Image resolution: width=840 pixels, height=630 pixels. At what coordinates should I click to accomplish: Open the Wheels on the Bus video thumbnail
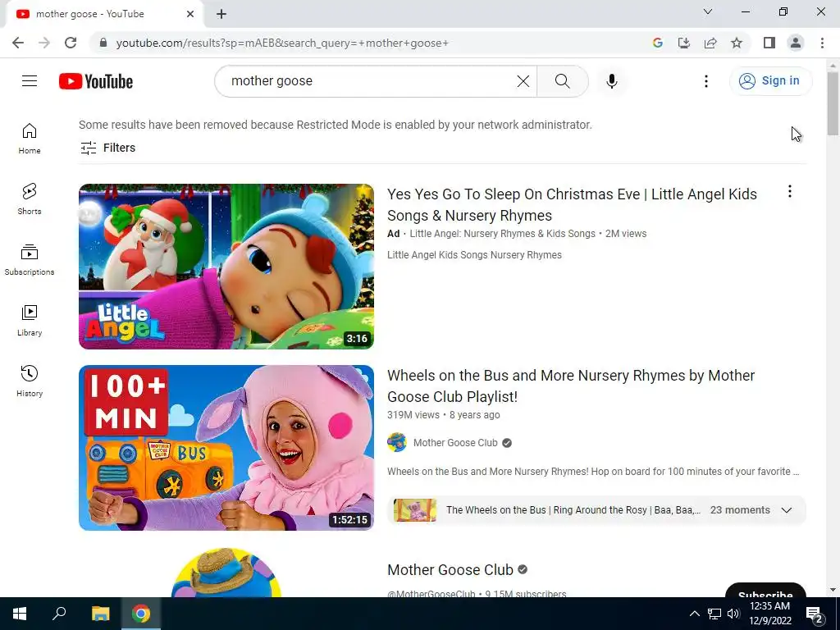pyautogui.click(x=226, y=448)
